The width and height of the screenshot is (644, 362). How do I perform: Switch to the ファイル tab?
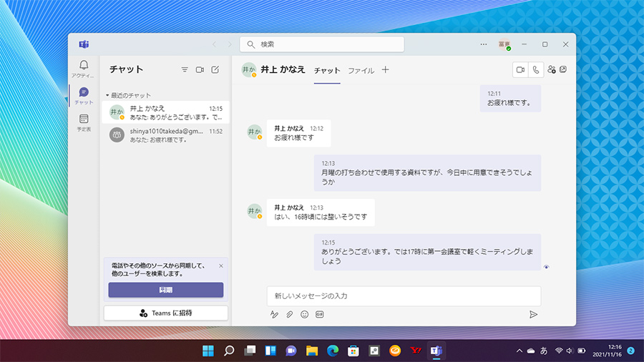point(361,71)
